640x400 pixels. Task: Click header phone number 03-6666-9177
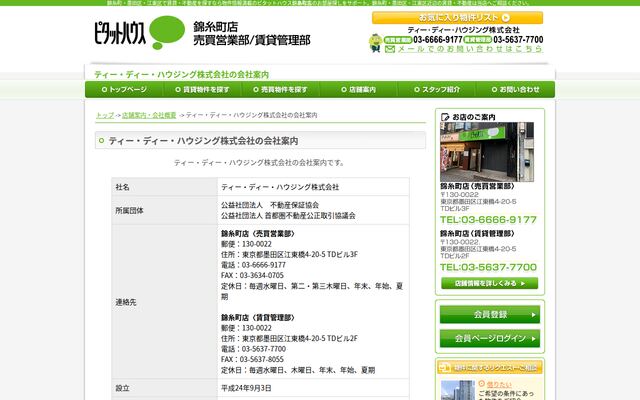(x=438, y=40)
